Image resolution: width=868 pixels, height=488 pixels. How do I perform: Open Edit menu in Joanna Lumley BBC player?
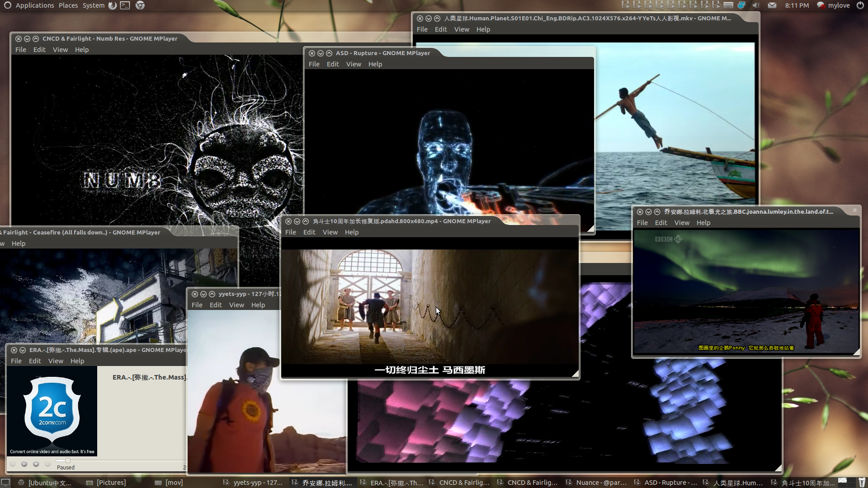tap(661, 223)
